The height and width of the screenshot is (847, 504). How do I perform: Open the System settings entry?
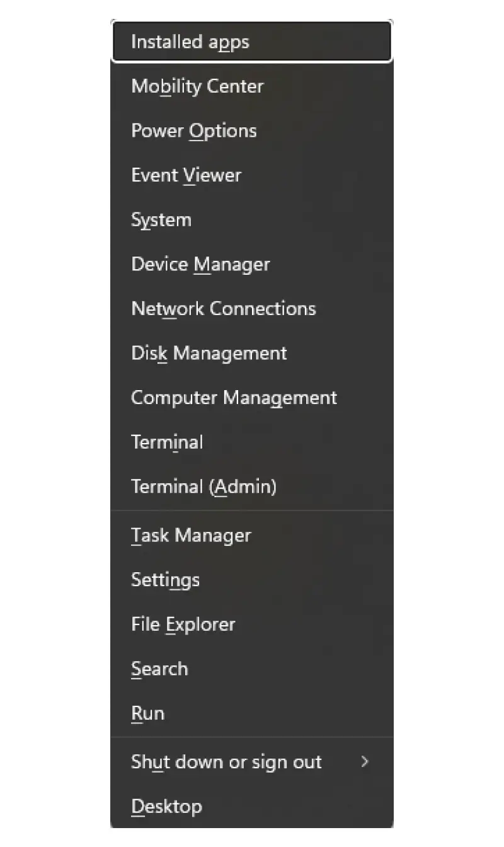[x=161, y=219]
